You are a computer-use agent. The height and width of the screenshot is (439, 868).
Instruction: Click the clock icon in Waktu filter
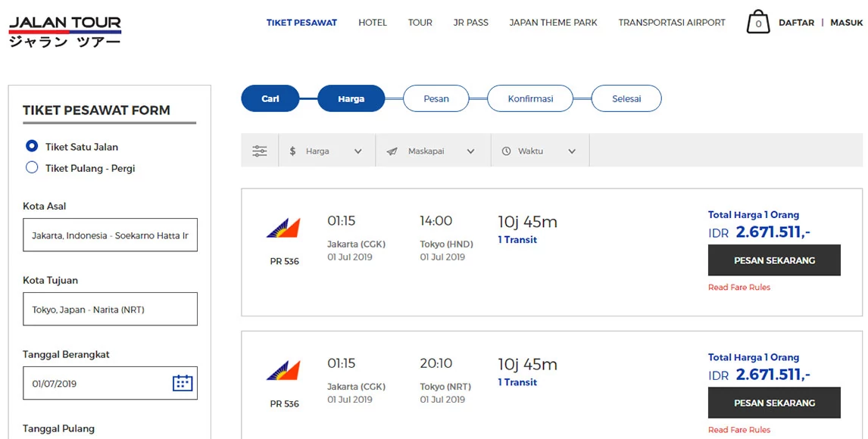coord(507,151)
